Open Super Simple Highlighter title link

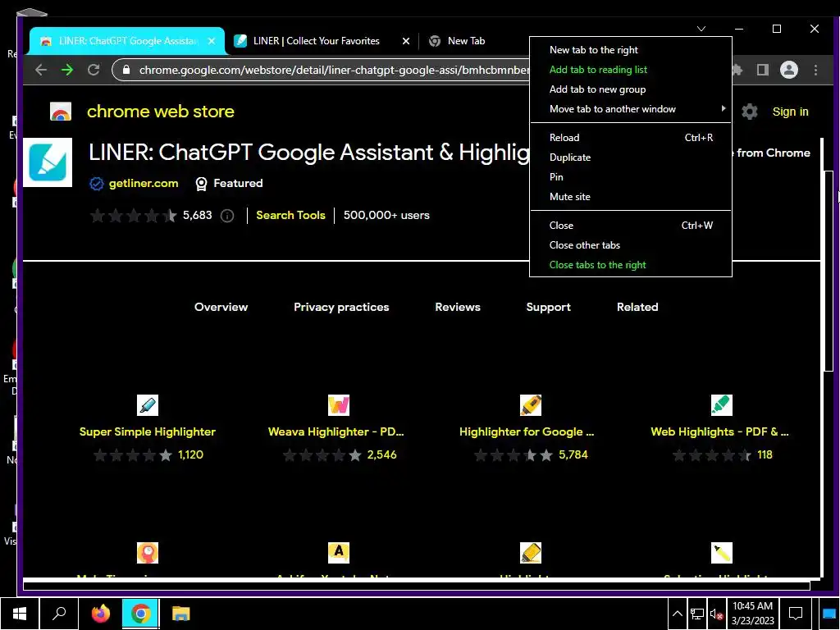click(x=148, y=431)
